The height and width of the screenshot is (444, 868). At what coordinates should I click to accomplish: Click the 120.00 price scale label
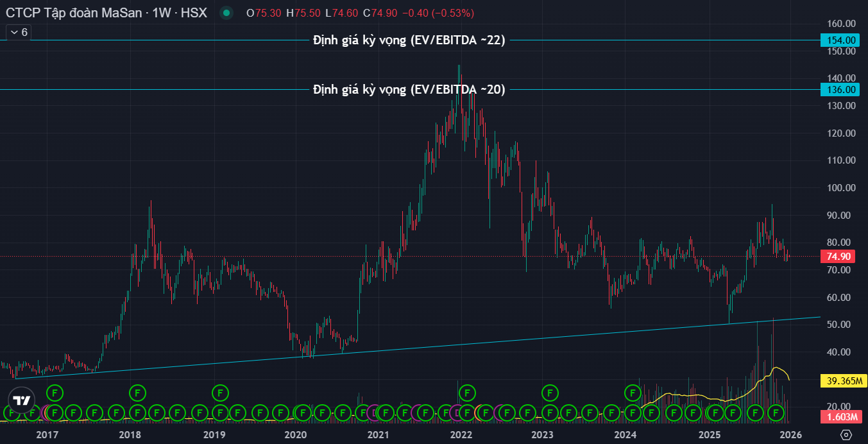coord(841,133)
